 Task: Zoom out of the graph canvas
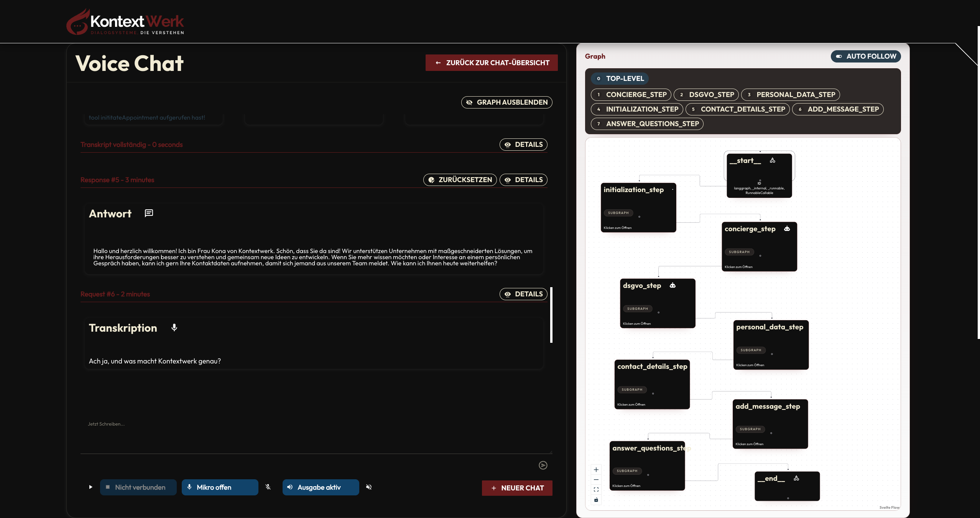tap(596, 480)
